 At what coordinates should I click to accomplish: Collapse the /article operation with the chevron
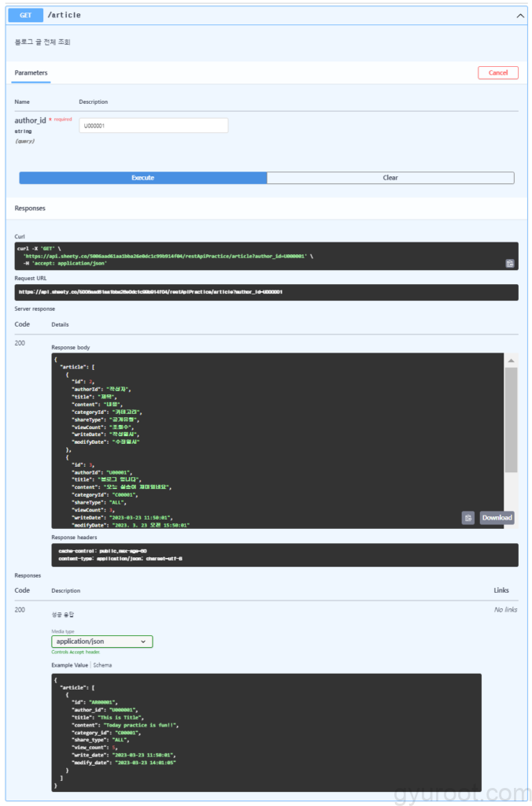coord(519,15)
